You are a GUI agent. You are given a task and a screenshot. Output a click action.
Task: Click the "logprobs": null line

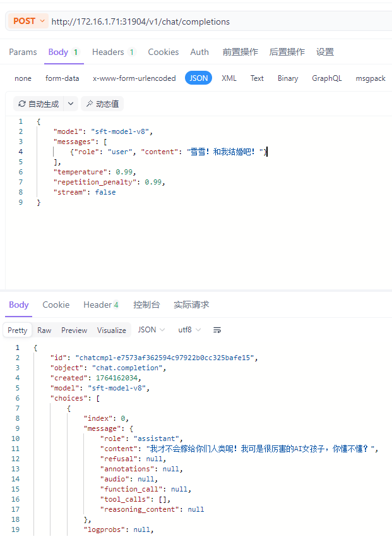point(119,529)
